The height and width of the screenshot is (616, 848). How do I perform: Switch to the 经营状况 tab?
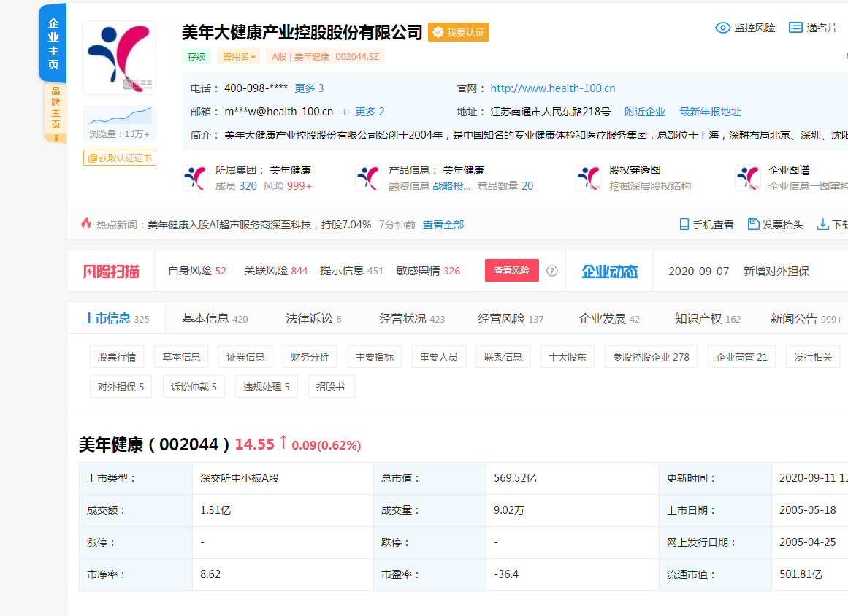(x=411, y=318)
